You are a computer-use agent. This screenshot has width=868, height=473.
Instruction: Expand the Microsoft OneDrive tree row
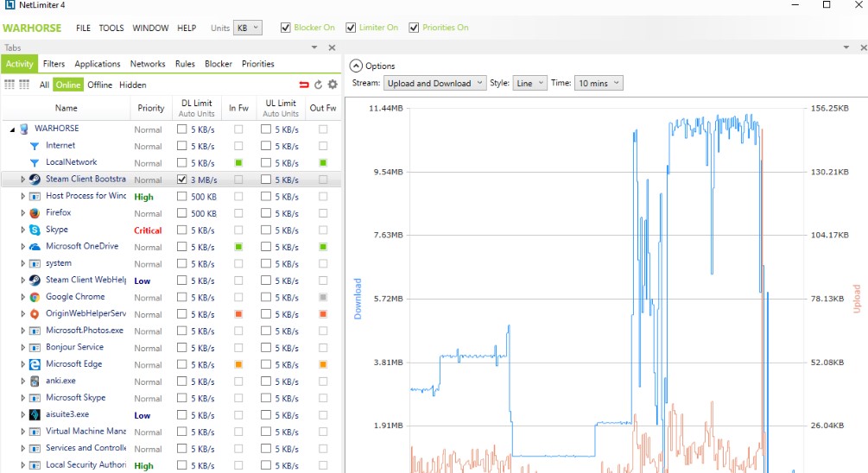[x=23, y=247]
